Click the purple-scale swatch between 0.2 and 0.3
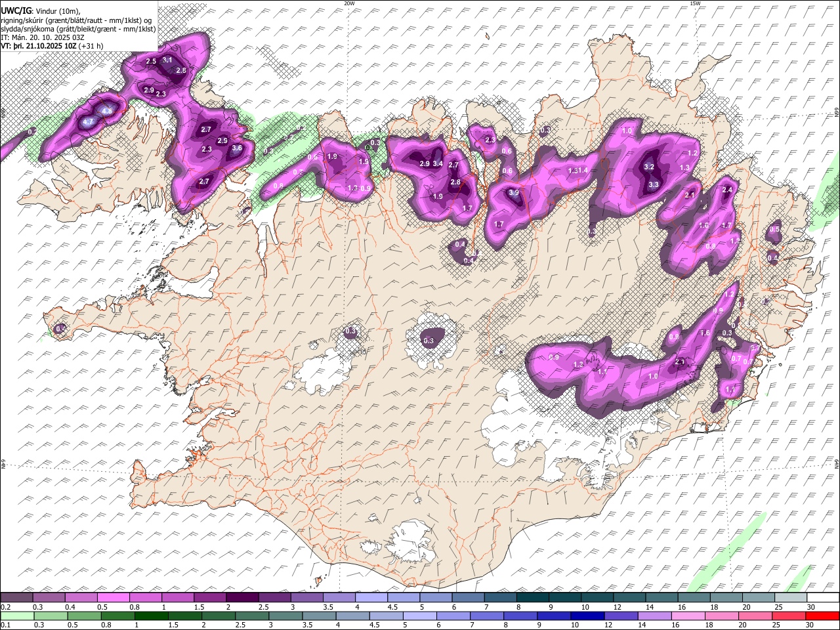840x630 pixels. (16, 597)
